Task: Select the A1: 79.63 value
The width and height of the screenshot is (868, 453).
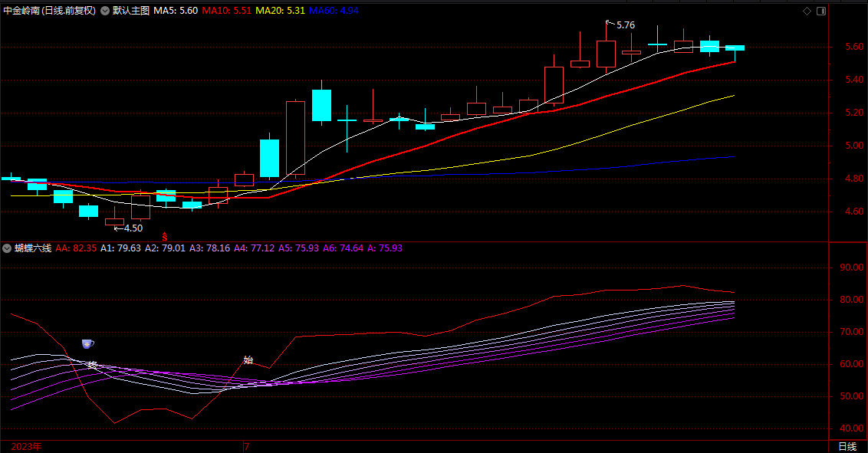Action: (120, 248)
